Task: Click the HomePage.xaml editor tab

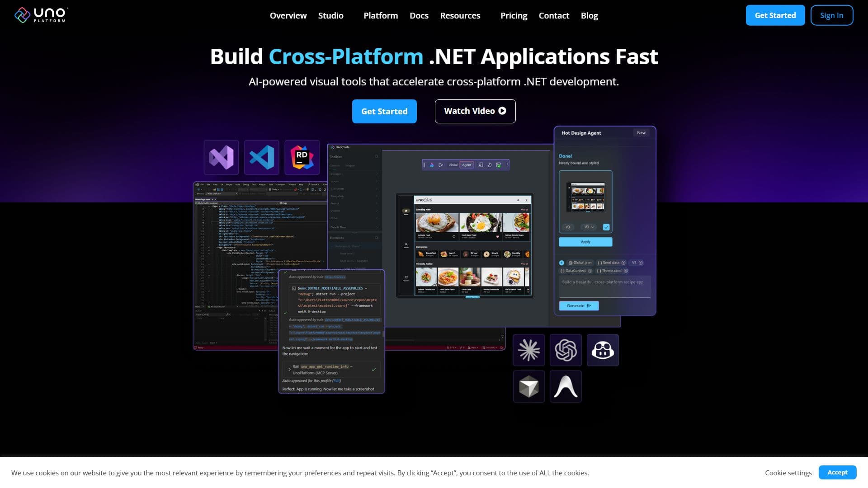Action: pos(206,199)
